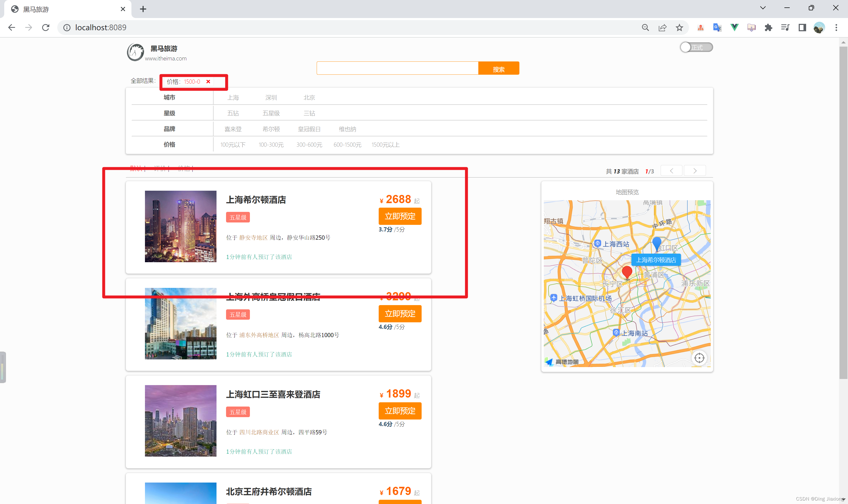Filter by star level 三钻
The width and height of the screenshot is (848, 504).
(x=309, y=113)
